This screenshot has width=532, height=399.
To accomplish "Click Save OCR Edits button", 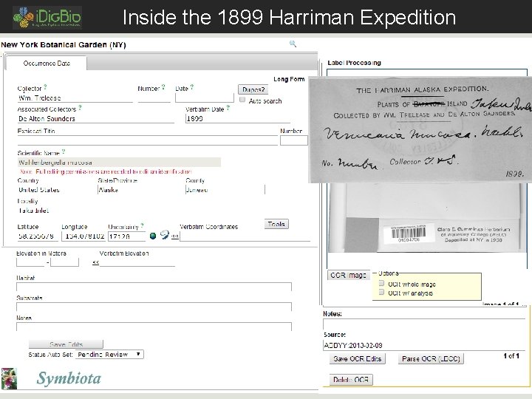I will point(358,358).
